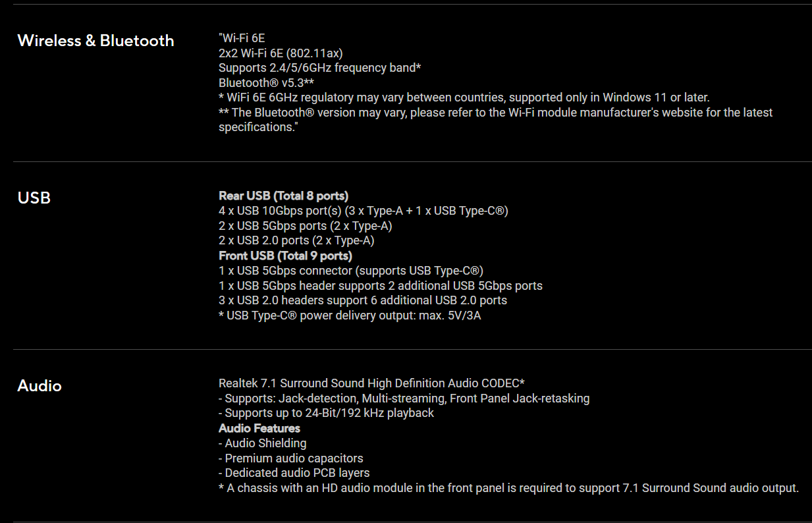Click the 24-Bit/192 kHz playback line

tap(326, 413)
